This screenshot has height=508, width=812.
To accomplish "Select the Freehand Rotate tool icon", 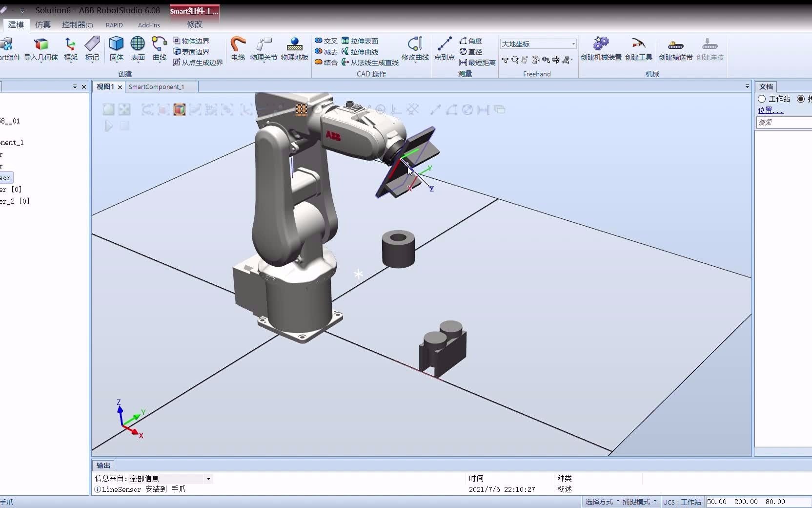I will coord(515,60).
